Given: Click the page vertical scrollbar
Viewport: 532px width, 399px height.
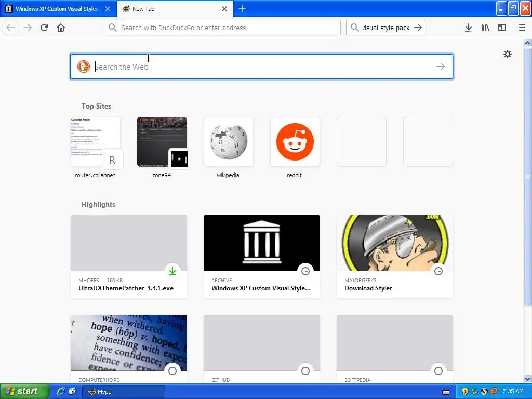Looking at the screenshot, I should pos(527,176).
